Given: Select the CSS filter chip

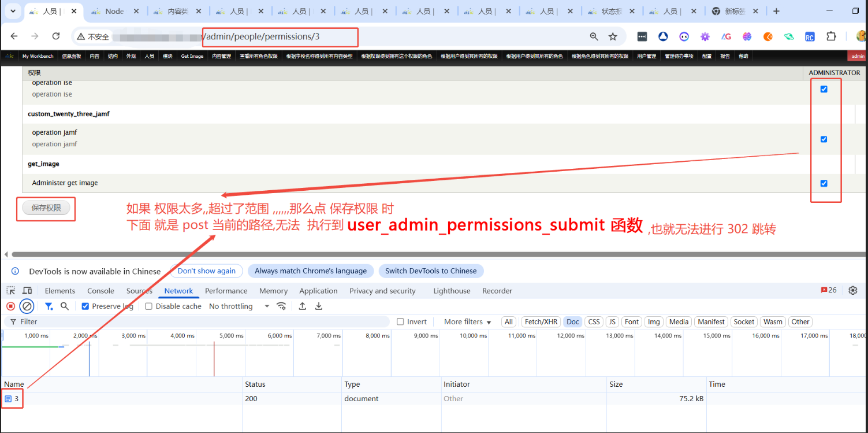Looking at the screenshot, I should pyautogui.click(x=594, y=322).
